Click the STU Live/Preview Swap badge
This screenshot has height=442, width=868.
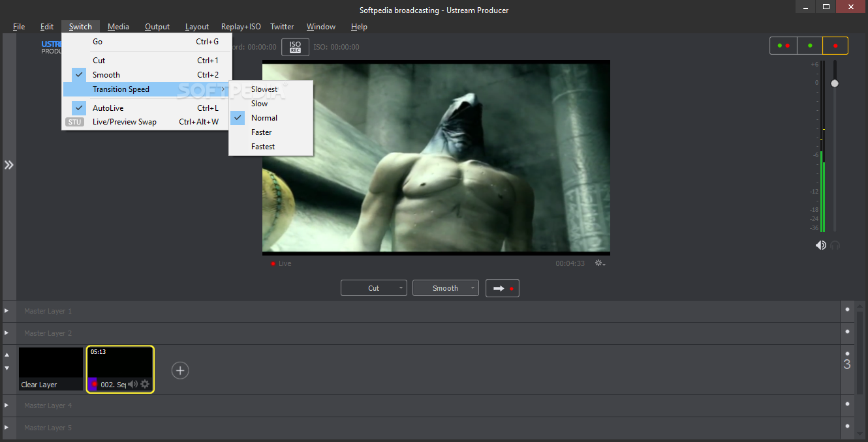pyautogui.click(x=75, y=122)
